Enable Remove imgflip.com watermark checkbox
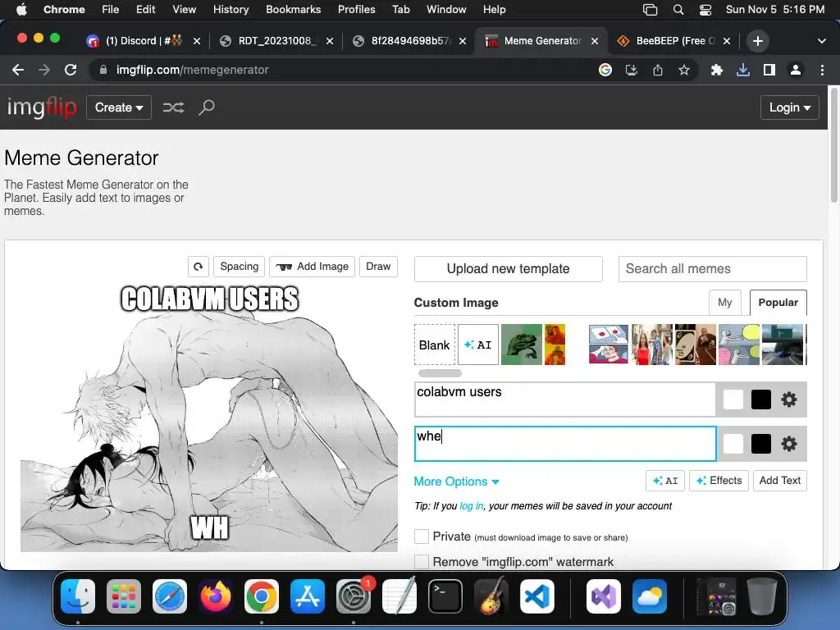The height and width of the screenshot is (630, 840). pos(422,561)
